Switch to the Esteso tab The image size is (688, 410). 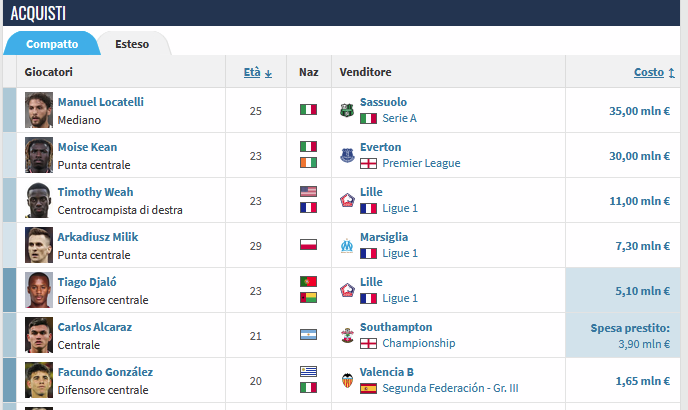point(132,44)
